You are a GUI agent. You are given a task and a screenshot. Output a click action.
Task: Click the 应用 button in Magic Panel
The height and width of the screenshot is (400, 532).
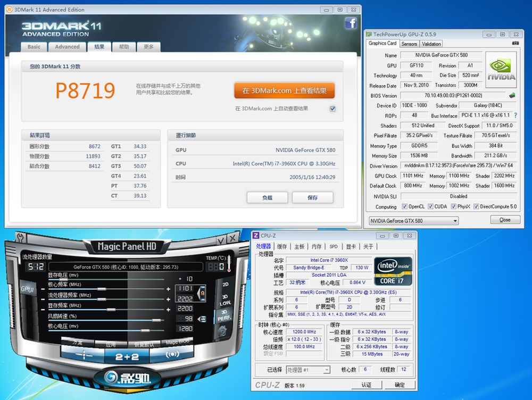click(x=111, y=344)
